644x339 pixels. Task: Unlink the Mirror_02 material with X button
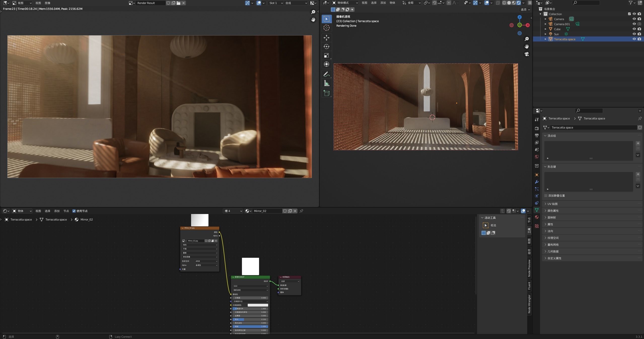click(x=295, y=211)
